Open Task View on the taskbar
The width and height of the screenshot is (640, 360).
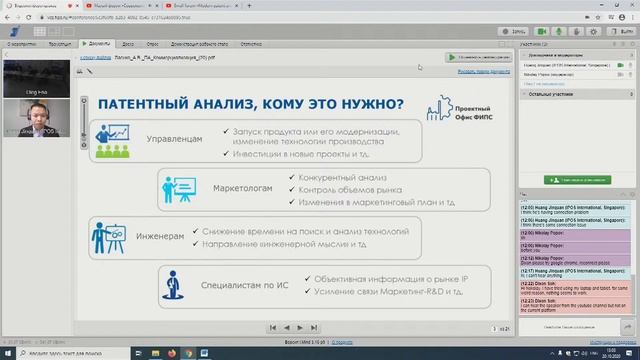[139, 353]
